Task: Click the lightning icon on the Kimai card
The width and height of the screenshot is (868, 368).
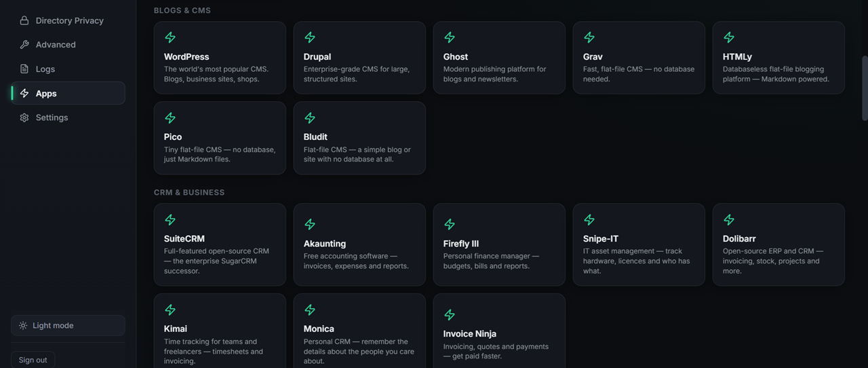Action: (170, 310)
